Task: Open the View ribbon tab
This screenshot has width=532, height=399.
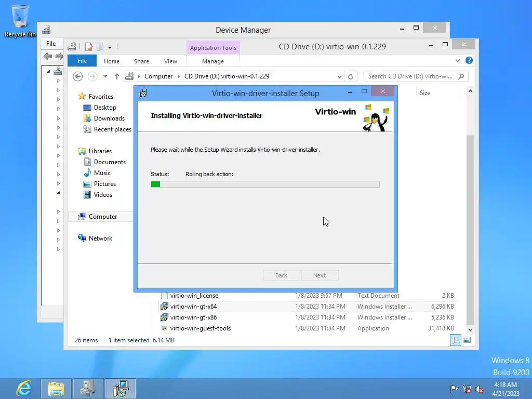Action: 170,61
